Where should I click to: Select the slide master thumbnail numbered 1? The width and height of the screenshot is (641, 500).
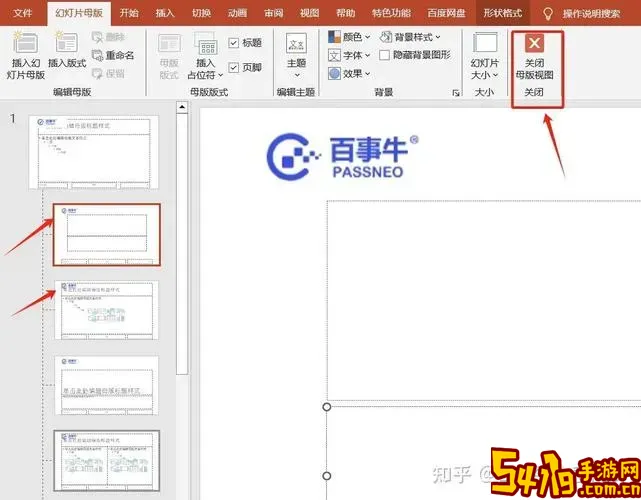tap(94, 152)
